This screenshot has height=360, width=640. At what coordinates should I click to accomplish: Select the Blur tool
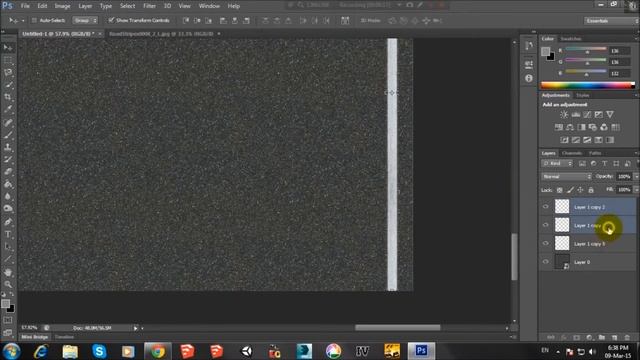click(x=8, y=196)
